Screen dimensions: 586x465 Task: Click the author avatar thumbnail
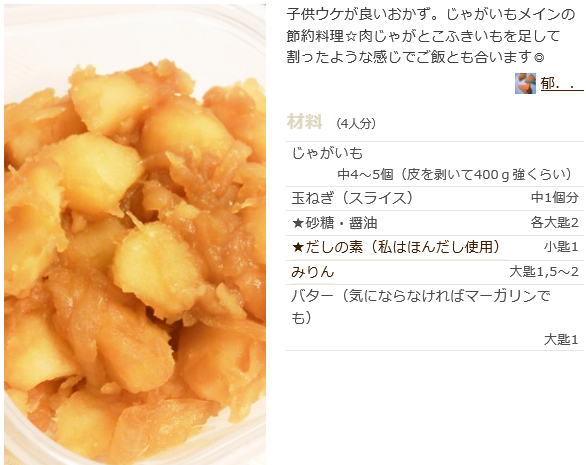(525, 83)
